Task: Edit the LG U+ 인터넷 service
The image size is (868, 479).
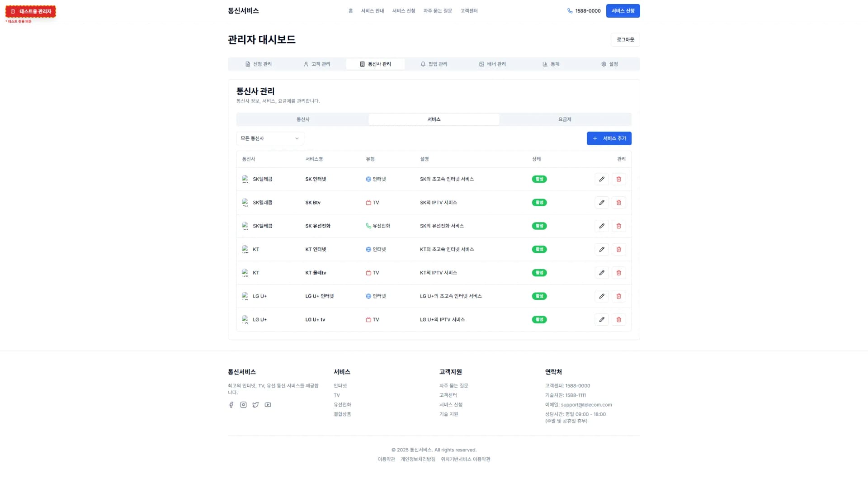Action: pyautogui.click(x=601, y=296)
